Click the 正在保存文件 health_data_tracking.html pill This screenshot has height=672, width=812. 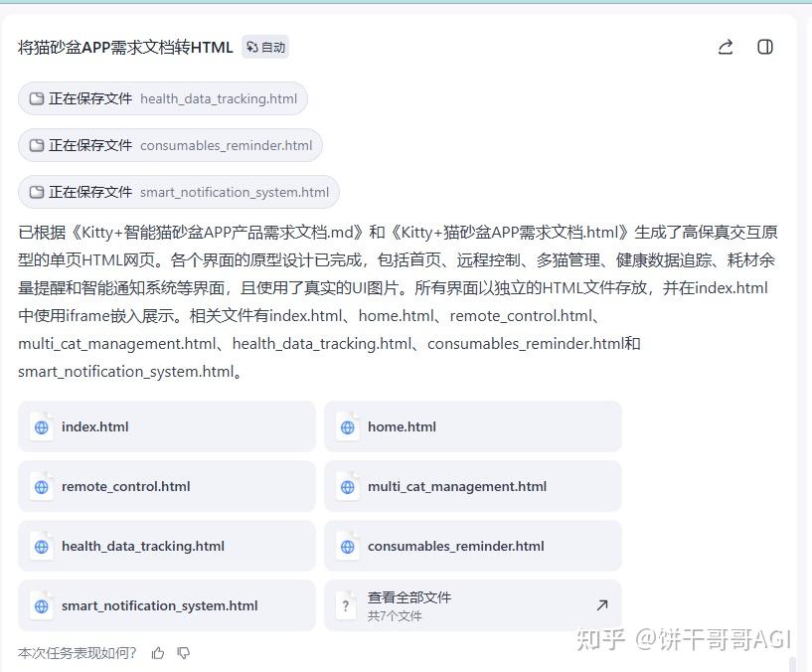162,98
